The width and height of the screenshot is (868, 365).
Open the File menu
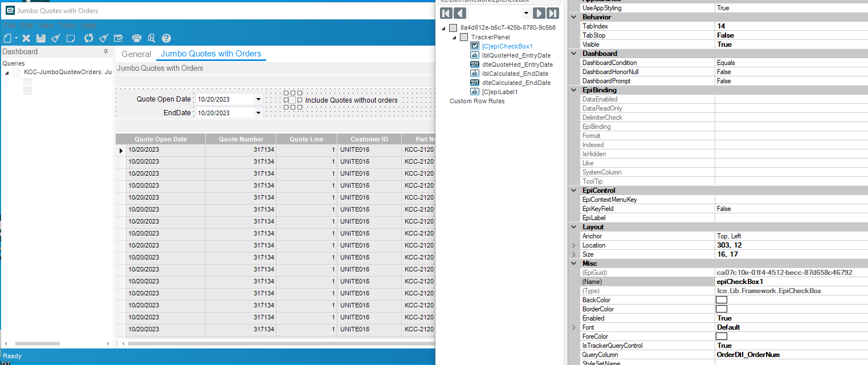coord(9,26)
